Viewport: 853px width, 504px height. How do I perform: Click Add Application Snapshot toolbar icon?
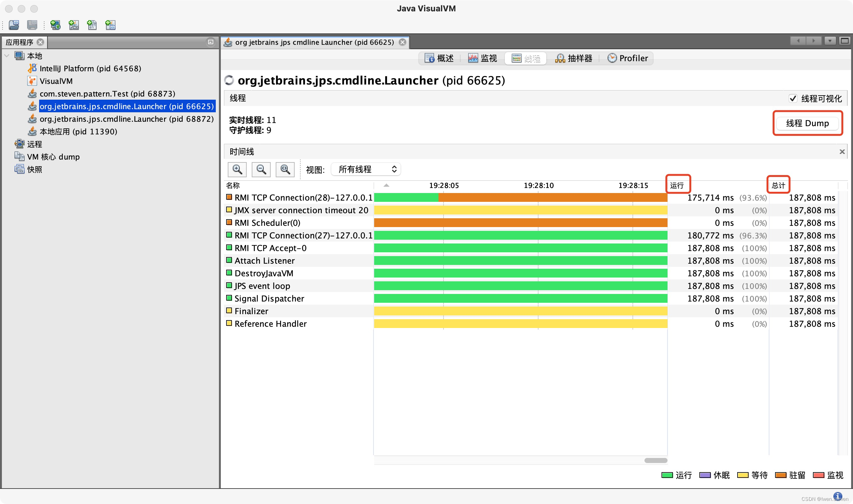(x=110, y=25)
